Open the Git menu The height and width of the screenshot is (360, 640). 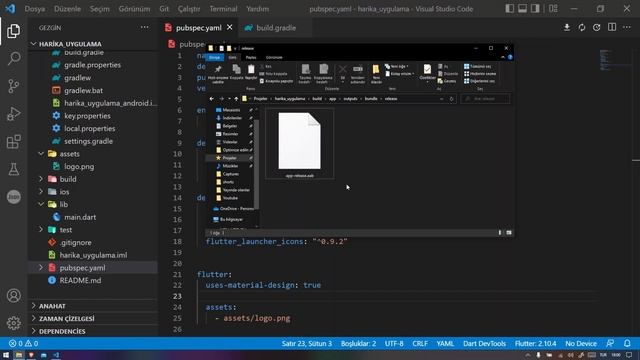(x=164, y=9)
